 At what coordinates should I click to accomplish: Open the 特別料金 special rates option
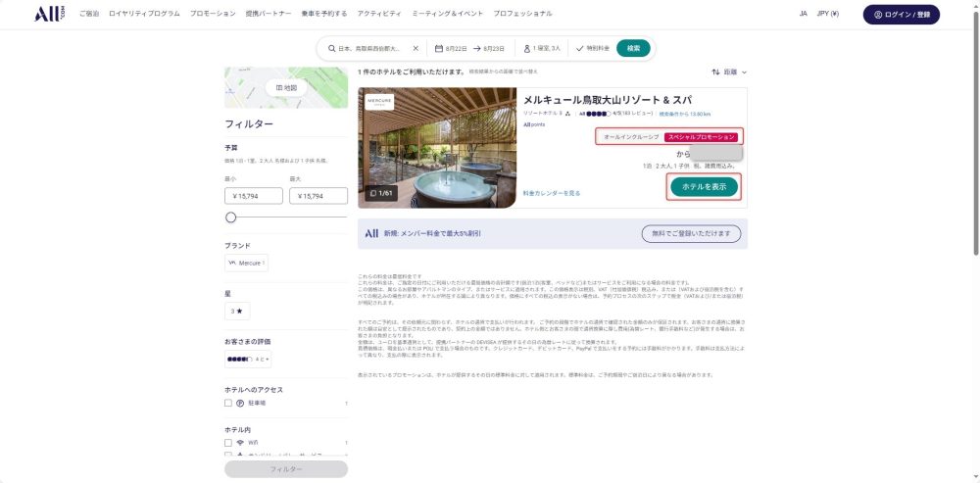coord(598,48)
